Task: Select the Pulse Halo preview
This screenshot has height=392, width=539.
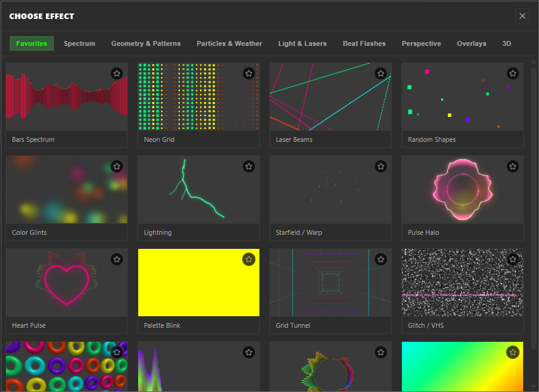Action: [x=463, y=190]
